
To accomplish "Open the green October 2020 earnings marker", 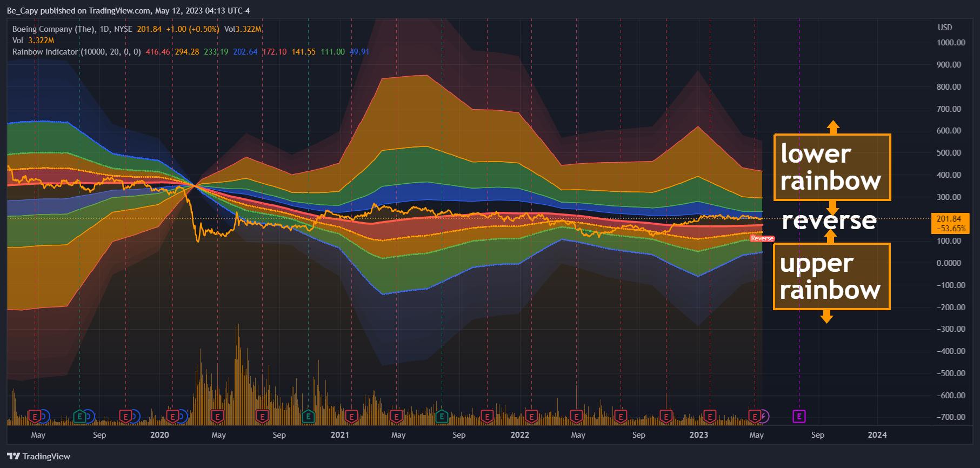I will (308, 417).
